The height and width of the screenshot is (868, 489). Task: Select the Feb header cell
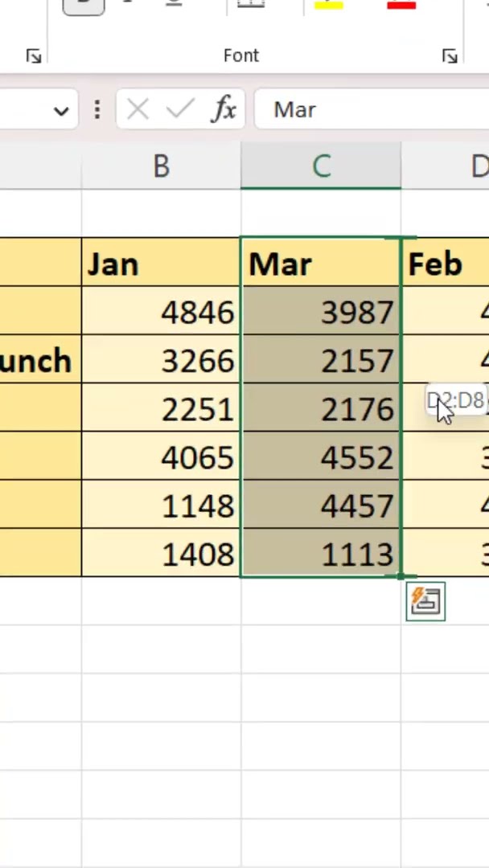pos(446,264)
